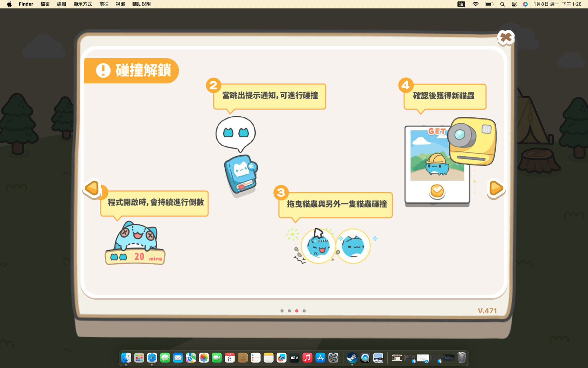
Task: Go back with the left orange arrow
Action: (92, 188)
